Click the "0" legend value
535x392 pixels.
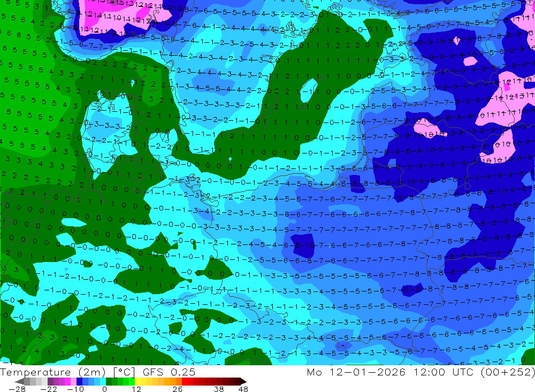[x=104, y=389]
